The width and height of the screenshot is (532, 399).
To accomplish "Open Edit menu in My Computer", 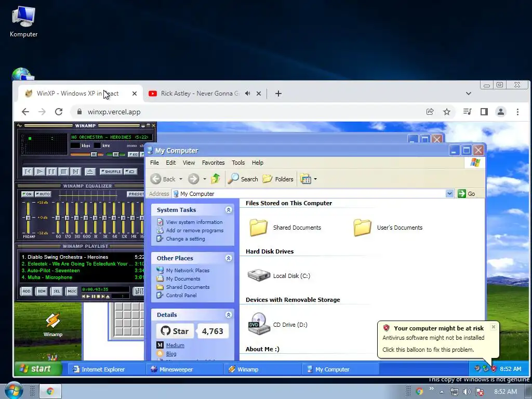I will (170, 163).
